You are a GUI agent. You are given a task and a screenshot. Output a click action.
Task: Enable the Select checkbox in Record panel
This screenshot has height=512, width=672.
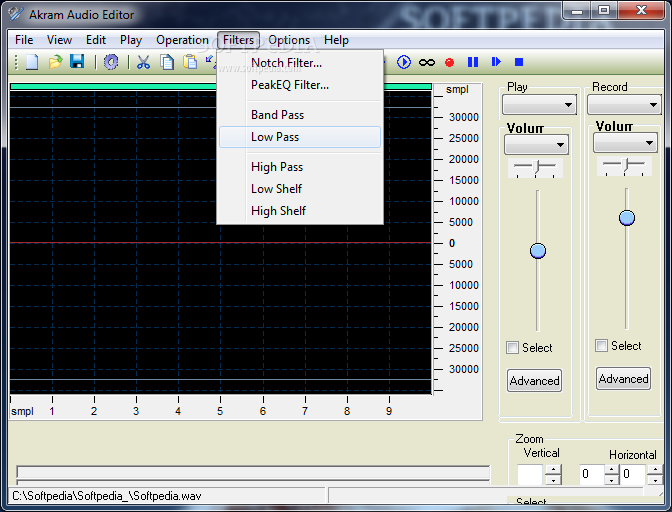coord(601,345)
